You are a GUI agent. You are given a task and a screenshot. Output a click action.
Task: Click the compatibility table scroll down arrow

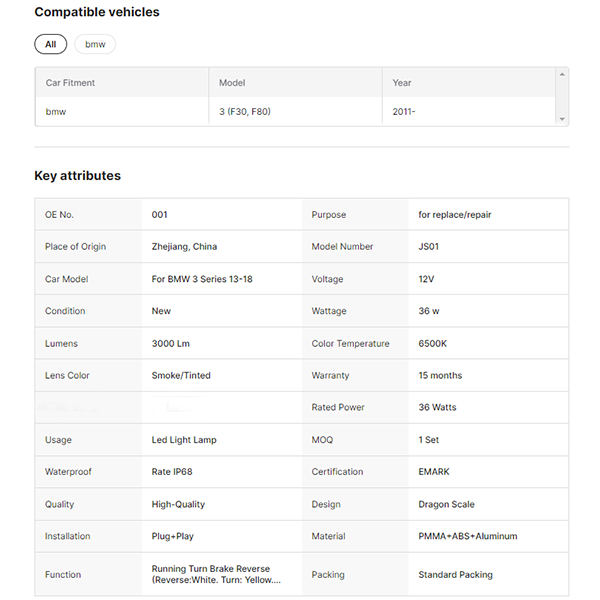[x=563, y=119]
